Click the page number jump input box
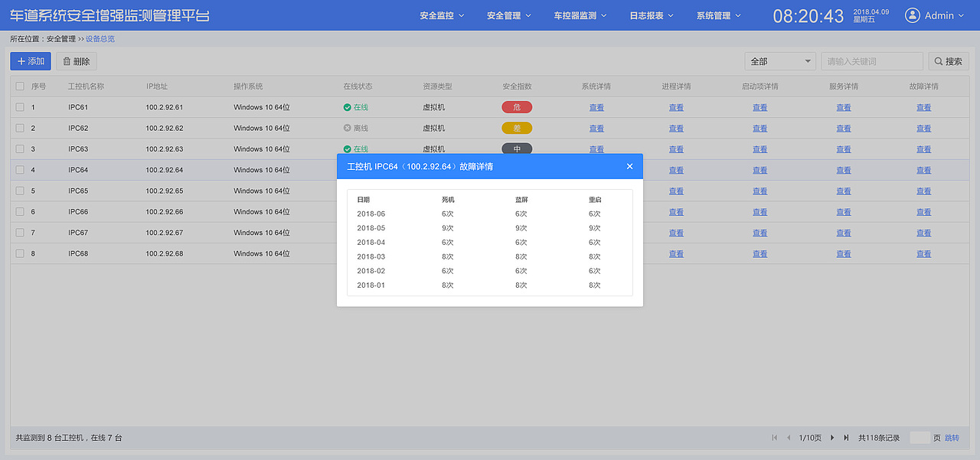The width and height of the screenshot is (980, 460). pyautogui.click(x=920, y=438)
